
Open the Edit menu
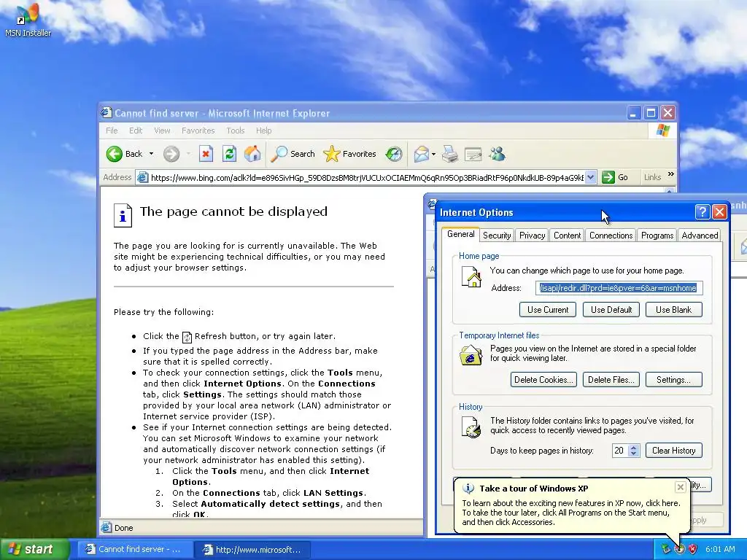[135, 131]
